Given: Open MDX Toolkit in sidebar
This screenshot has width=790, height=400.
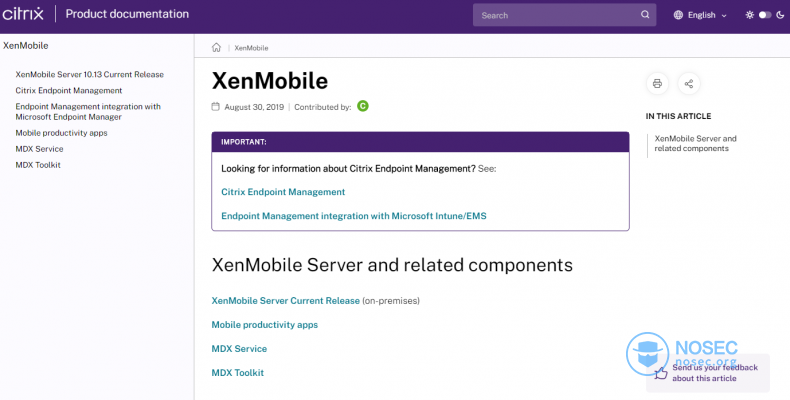Looking at the screenshot, I should coord(38,165).
